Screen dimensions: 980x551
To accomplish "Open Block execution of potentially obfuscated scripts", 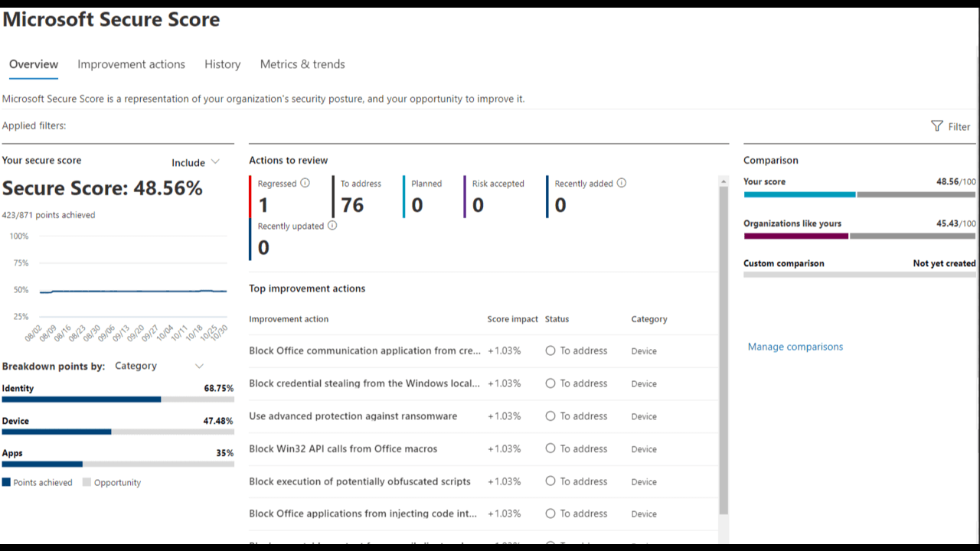I will pyautogui.click(x=360, y=481).
